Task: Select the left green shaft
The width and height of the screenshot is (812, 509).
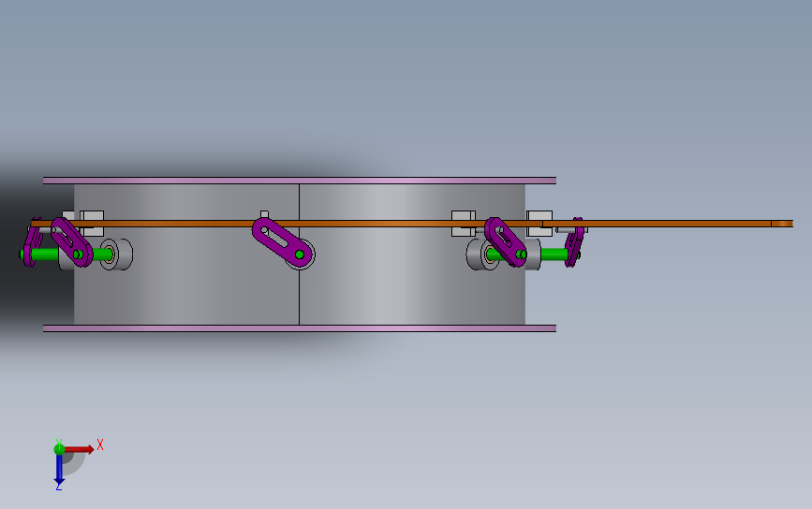Action: coord(44,254)
